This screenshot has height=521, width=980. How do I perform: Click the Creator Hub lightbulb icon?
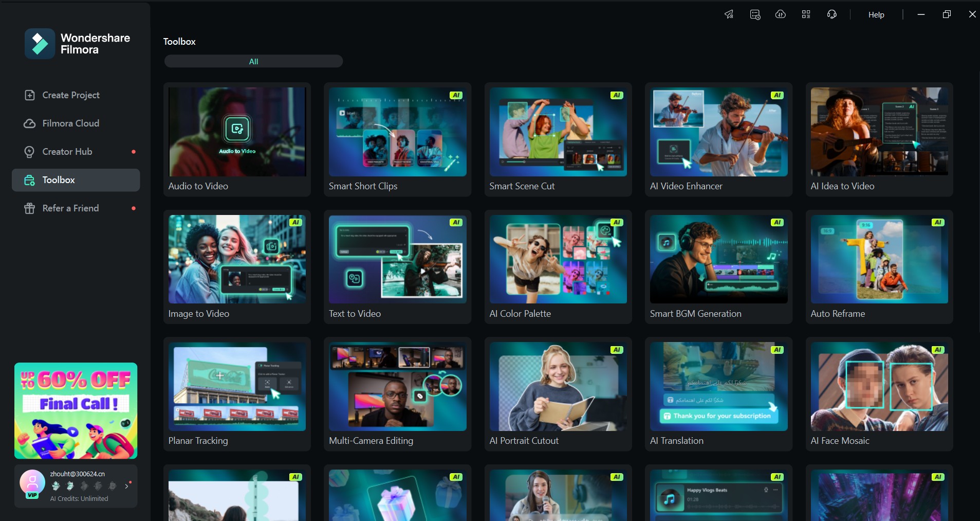(30, 152)
